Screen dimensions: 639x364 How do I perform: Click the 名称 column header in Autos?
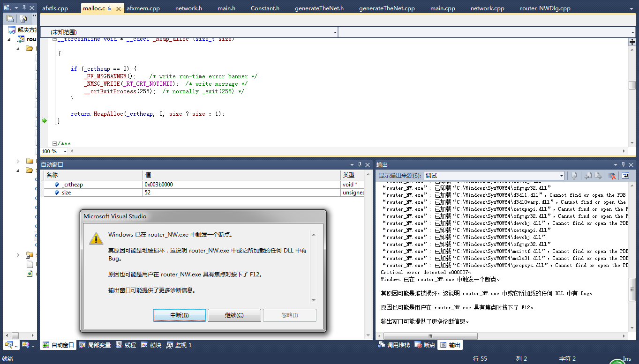coord(93,175)
